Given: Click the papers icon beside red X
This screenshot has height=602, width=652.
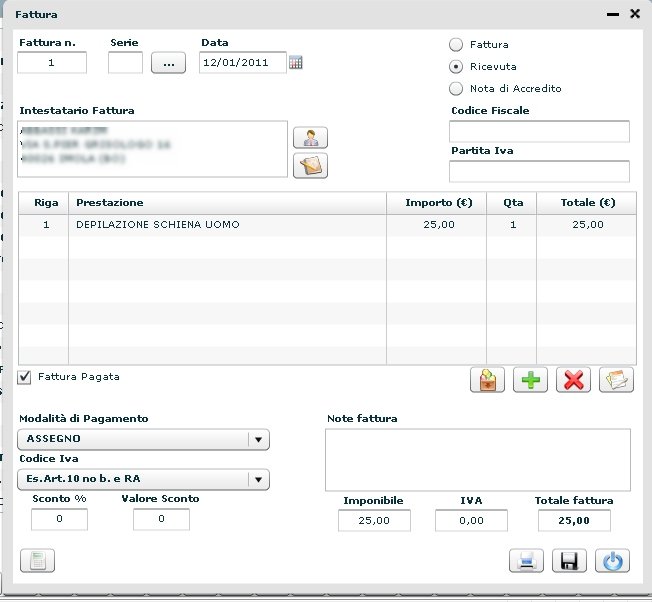Looking at the screenshot, I should pos(616,380).
